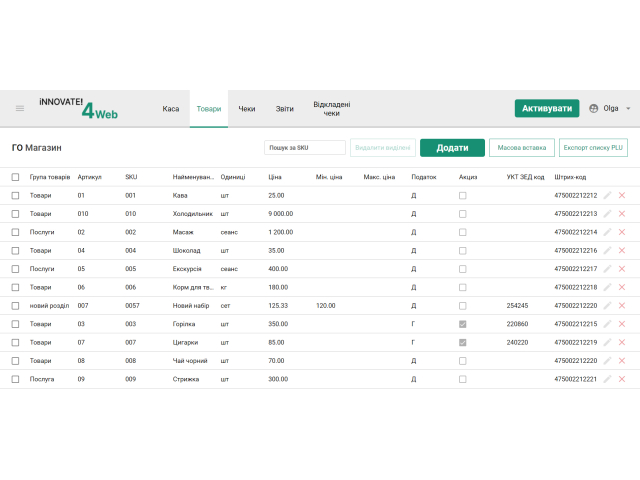Select the Масаж row checkbox

coord(15,232)
